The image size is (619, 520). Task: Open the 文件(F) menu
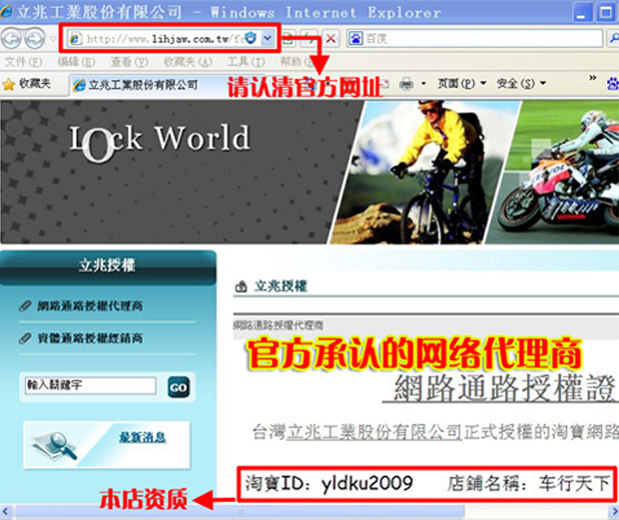point(24,62)
